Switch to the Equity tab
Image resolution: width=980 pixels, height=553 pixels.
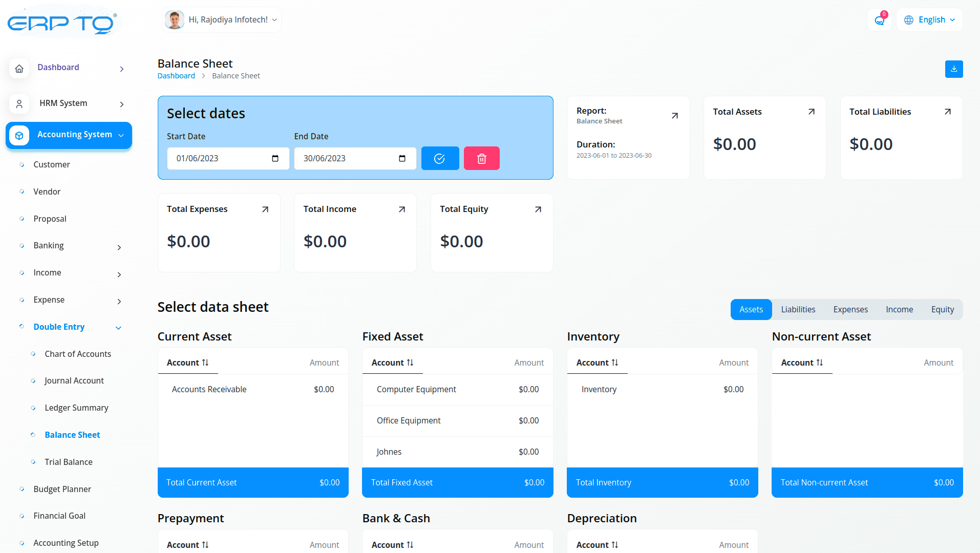pos(942,309)
